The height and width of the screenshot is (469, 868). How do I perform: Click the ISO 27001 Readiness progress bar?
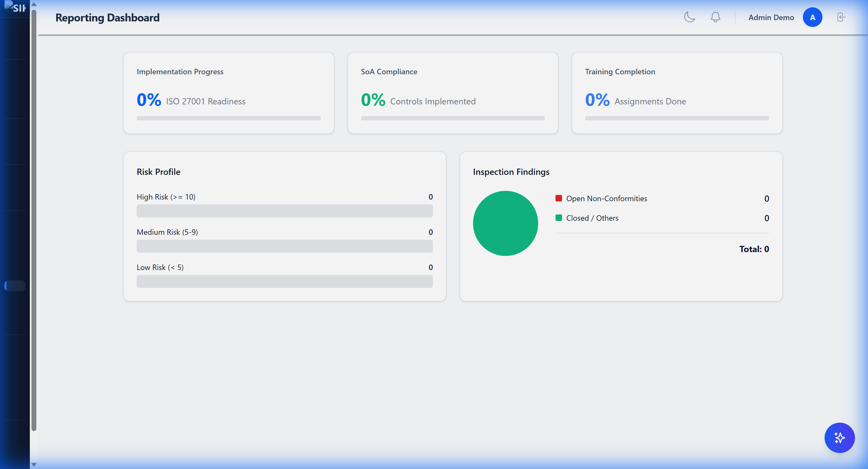(x=228, y=118)
